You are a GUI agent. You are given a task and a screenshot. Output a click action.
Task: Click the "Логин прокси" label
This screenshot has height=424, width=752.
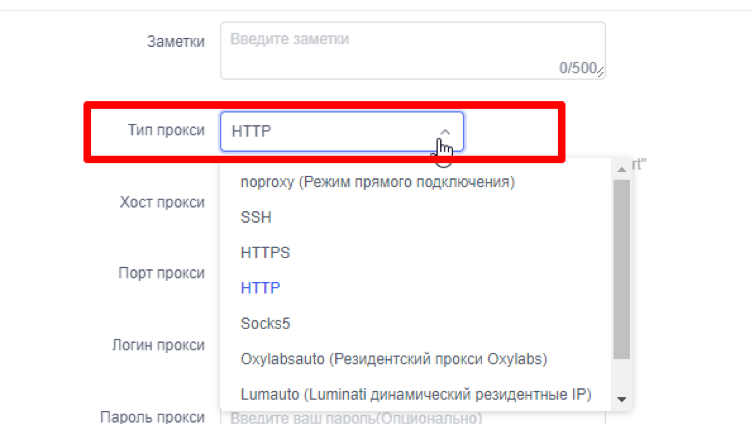(158, 345)
